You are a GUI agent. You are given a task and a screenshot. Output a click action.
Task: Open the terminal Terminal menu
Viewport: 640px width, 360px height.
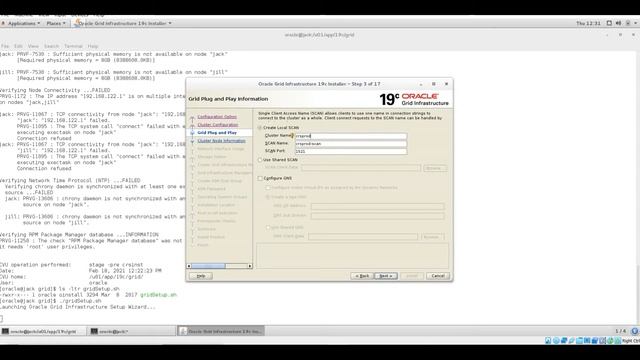tap(73, 46)
